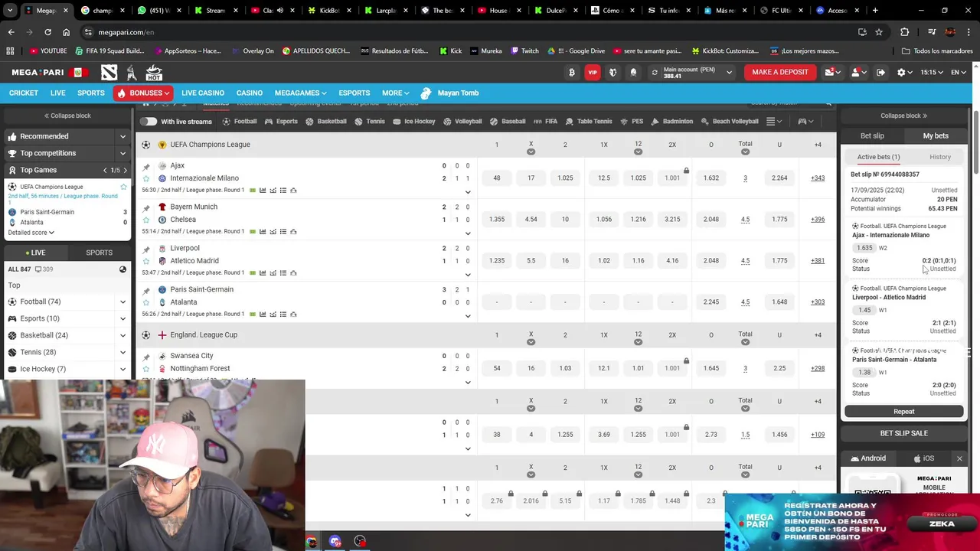Go to next Top Games card
Viewport: 980px width, 551px height.
coord(126,170)
